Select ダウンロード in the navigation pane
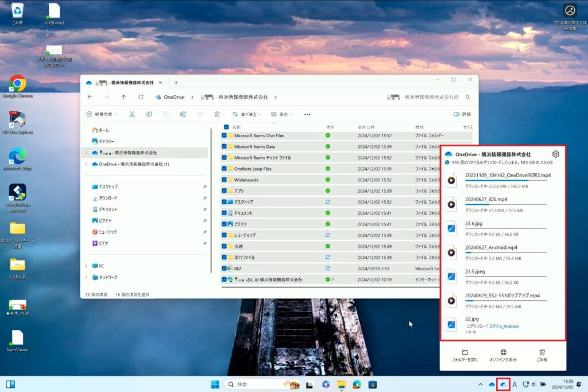The width and height of the screenshot is (588, 392). tap(105, 198)
